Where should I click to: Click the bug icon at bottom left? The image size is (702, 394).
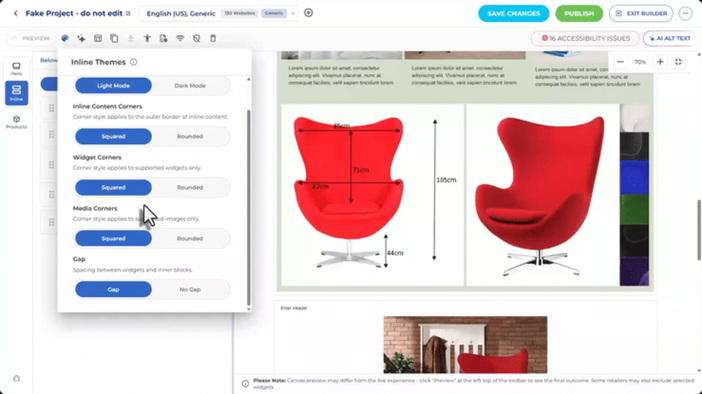click(x=17, y=379)
